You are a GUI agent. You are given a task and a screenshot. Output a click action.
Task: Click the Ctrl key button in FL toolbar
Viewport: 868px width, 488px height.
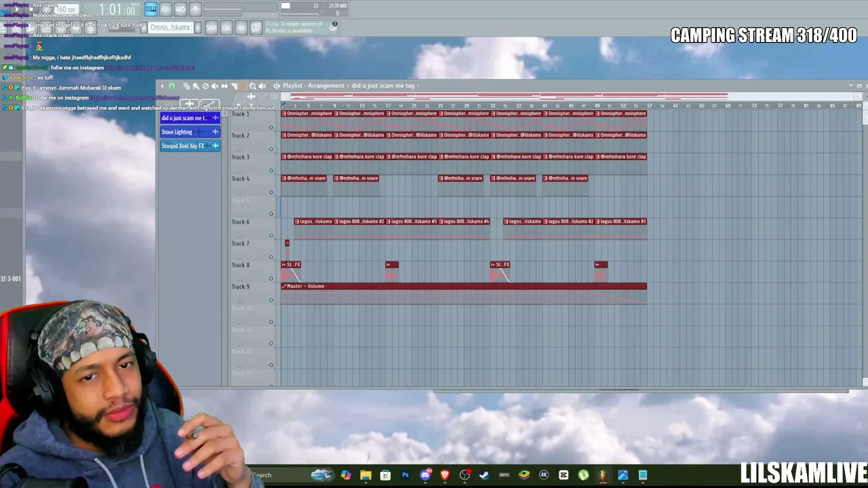226,28
